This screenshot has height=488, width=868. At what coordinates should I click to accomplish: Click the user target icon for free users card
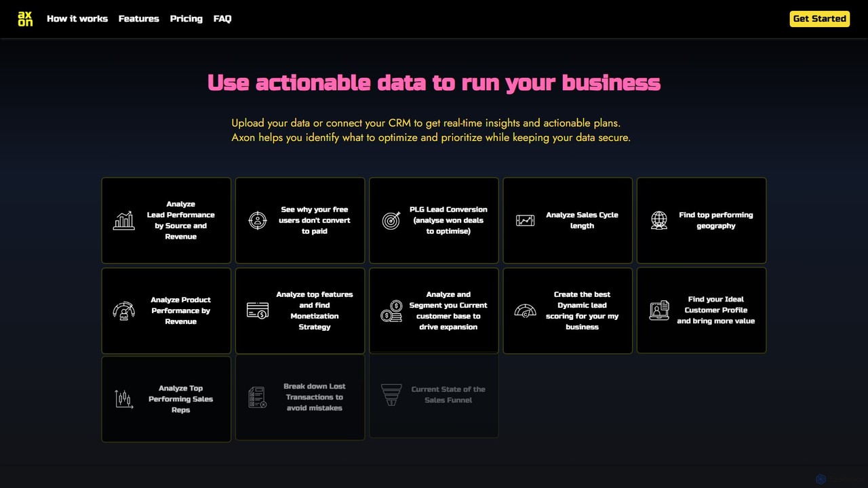coord(258,220)
